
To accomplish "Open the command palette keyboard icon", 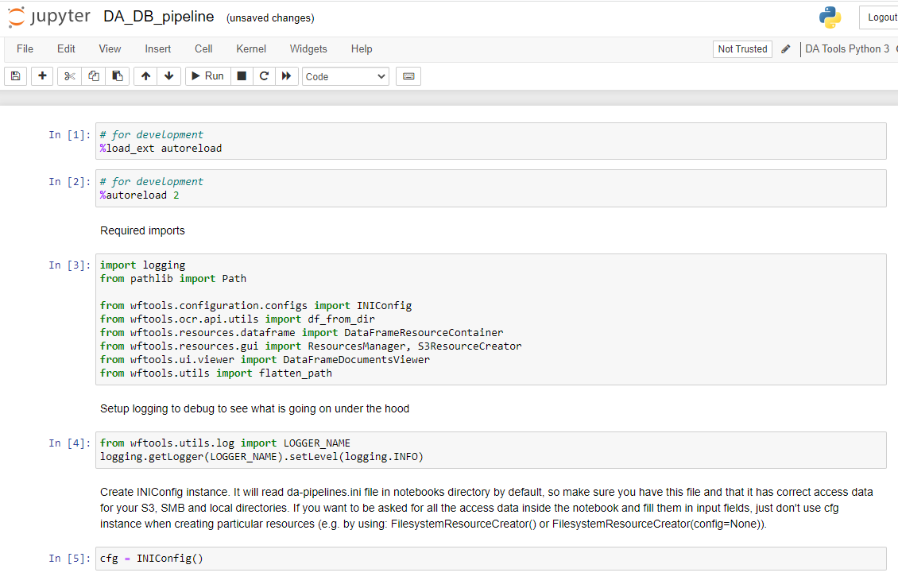I will [408, 76].
